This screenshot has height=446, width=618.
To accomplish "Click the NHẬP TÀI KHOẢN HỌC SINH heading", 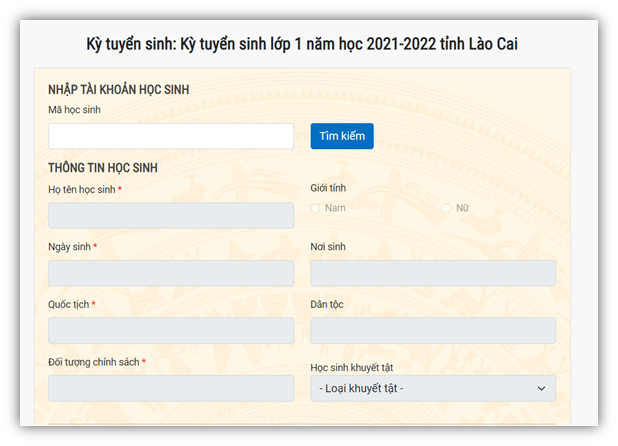I will (x=119, y=90).
